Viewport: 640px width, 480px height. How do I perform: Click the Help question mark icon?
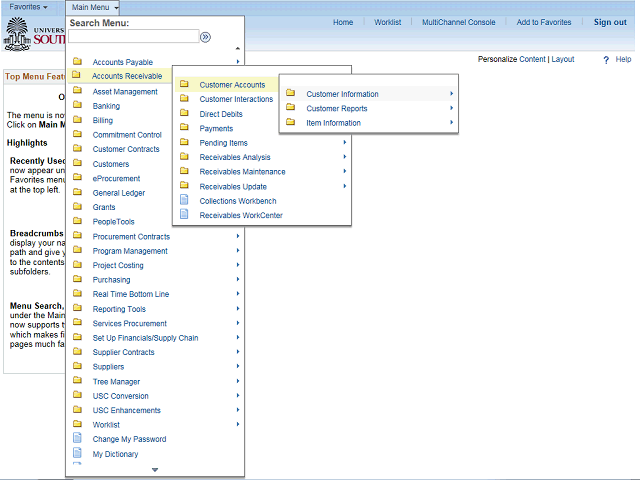[x=606, y=60]
